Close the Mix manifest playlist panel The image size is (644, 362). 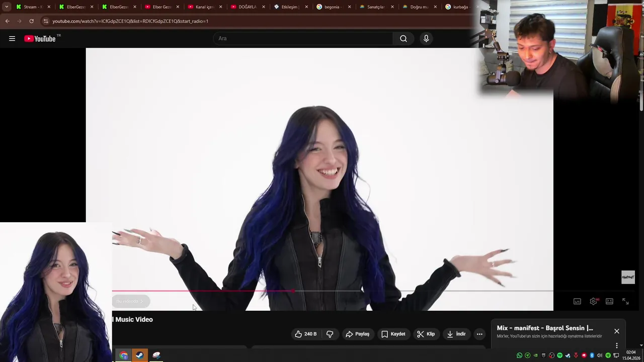click(617, 331)
